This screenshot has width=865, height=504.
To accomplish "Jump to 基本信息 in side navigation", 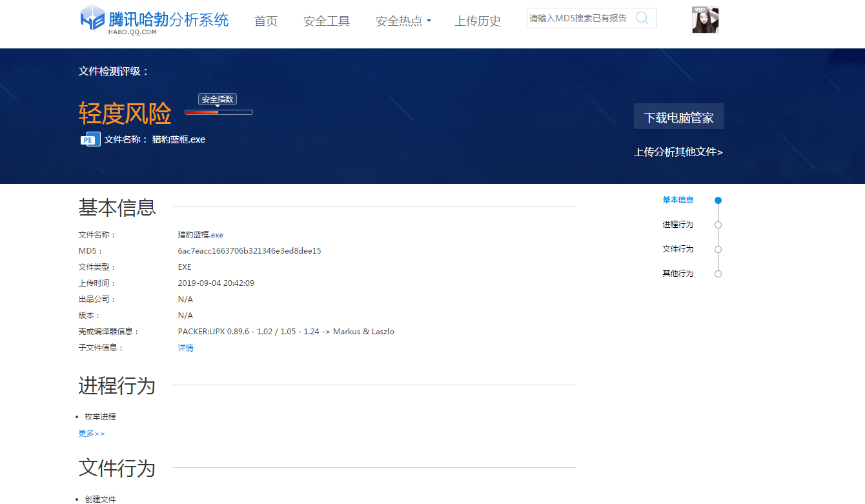I will pos(678,200).
